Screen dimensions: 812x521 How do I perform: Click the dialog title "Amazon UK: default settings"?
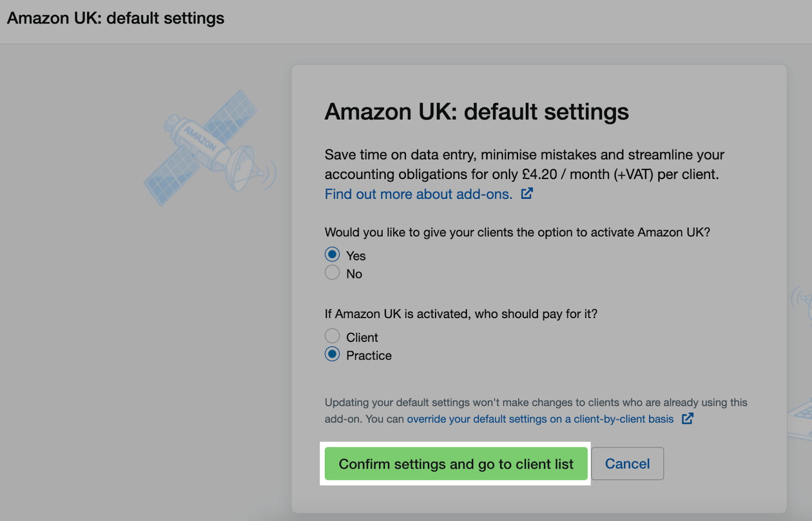tap(476, 112)
